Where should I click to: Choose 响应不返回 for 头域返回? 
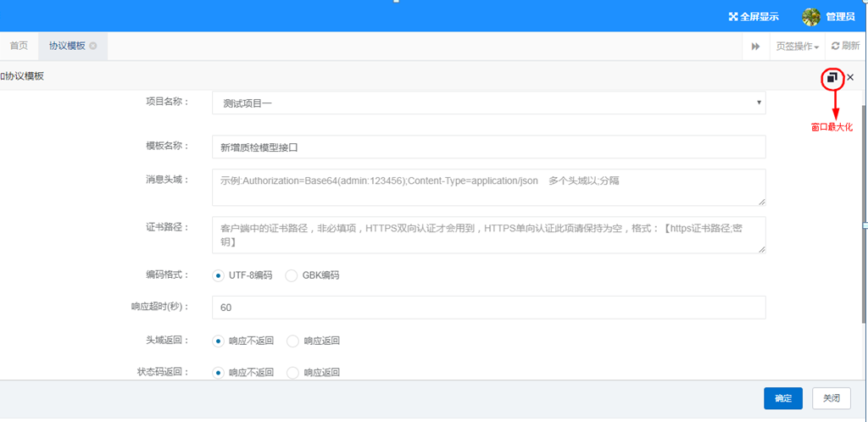pyautogui.click(x=218, y=341)
